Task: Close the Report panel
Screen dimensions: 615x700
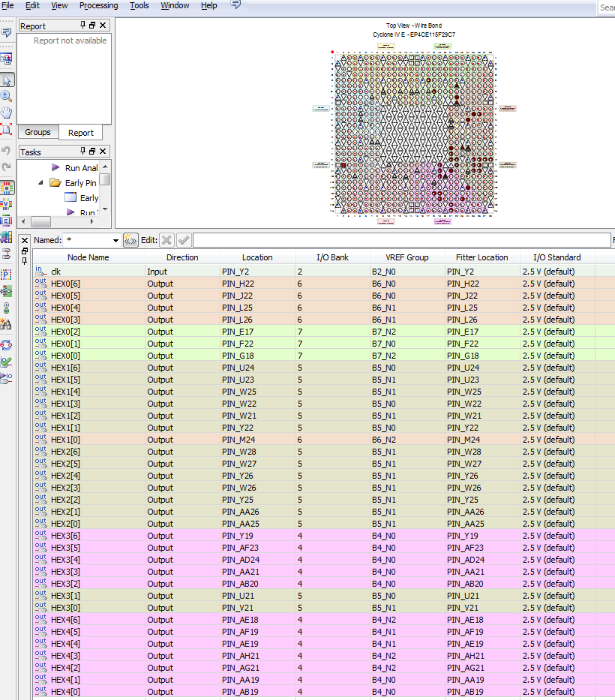Action: [x=103, y=26]
